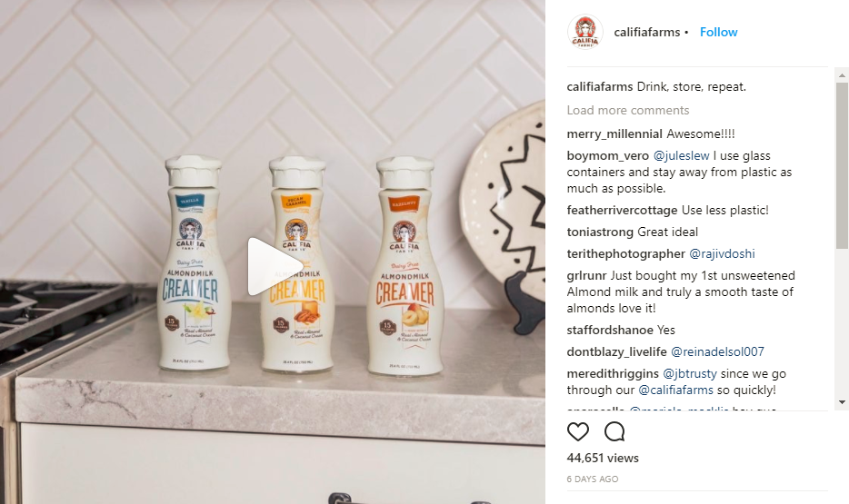Visit merry_millennial's profile
This screenshot has width=849, height=504.
[614, 134]
